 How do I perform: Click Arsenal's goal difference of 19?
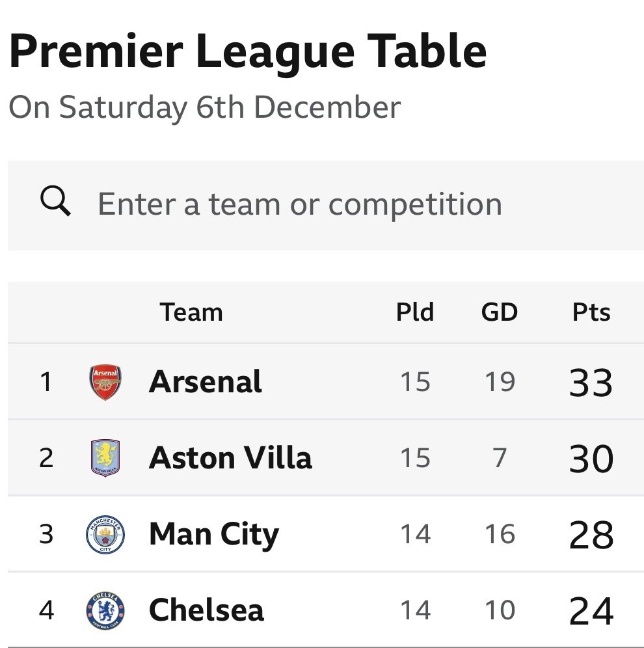[499, 382]
